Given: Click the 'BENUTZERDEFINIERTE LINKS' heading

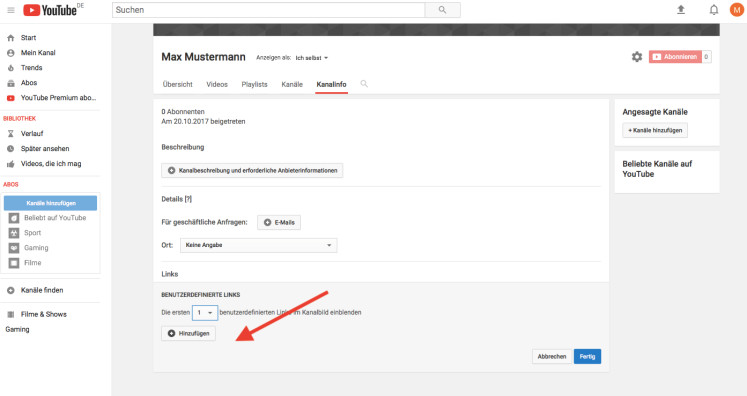Looking at the screenshot, I should pyautogui.click(x=201, y=295).
